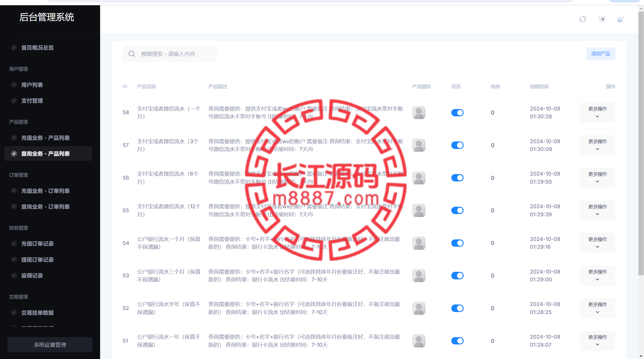This screenshot has height=359, width=644.
Task: Toggle status switch for product 51
Action: coord(457,341)
